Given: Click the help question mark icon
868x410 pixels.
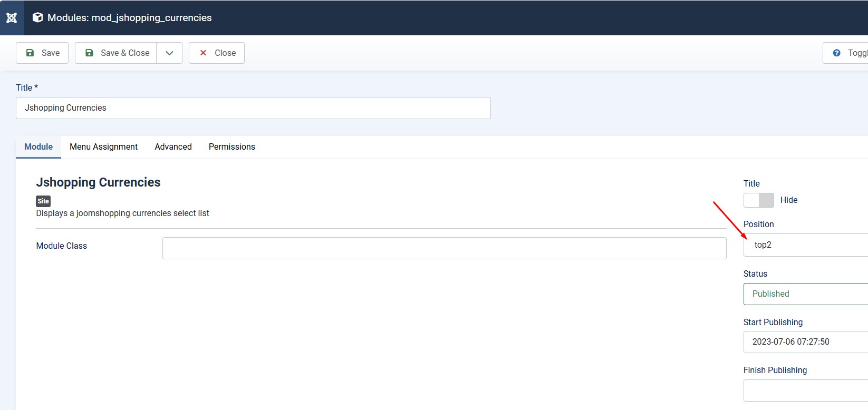Looking at the screenshot, I should click(836, 53).
